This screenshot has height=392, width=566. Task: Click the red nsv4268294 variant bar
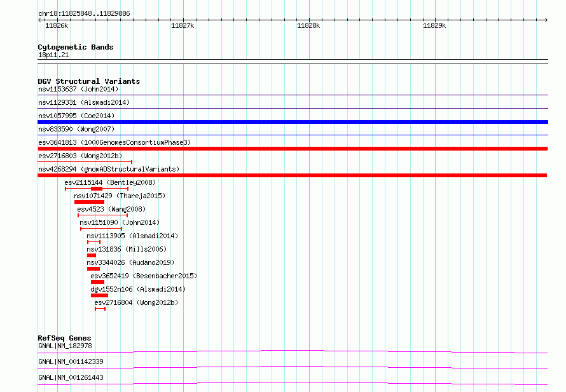pyautogui.click(x=293, y=175)
